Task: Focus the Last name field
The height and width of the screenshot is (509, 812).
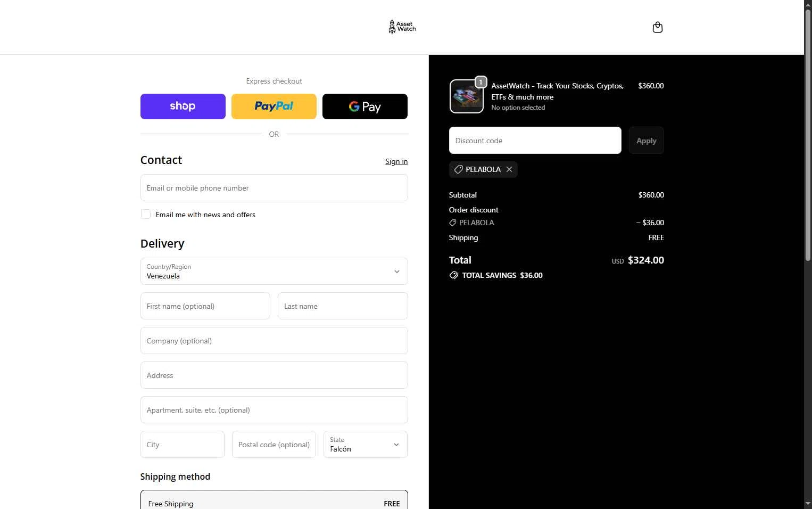Action: click(x=343, y=306)
